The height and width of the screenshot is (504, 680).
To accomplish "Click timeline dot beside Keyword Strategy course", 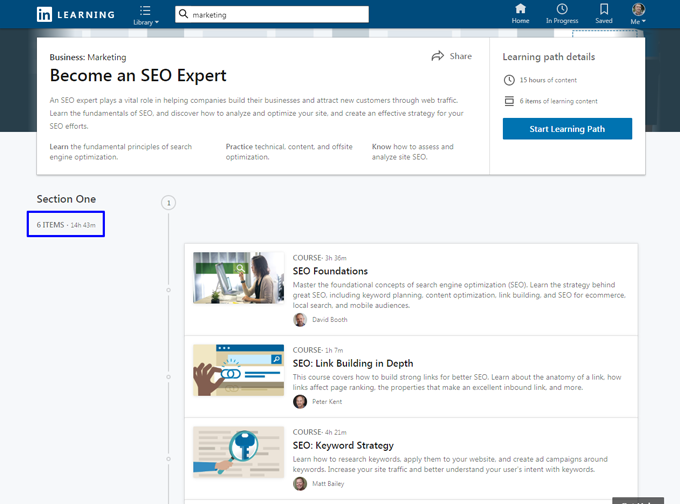I will click(x=169, y=459).
